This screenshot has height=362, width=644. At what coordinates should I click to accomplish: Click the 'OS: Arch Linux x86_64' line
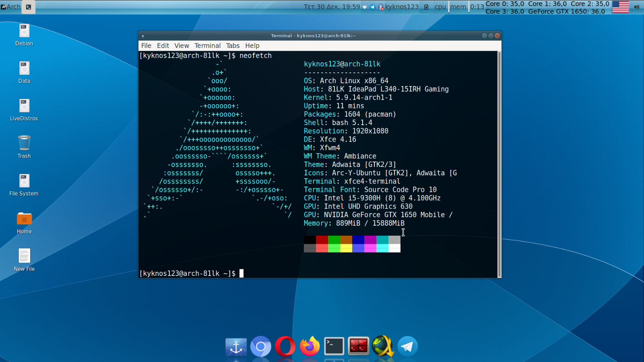346,81
